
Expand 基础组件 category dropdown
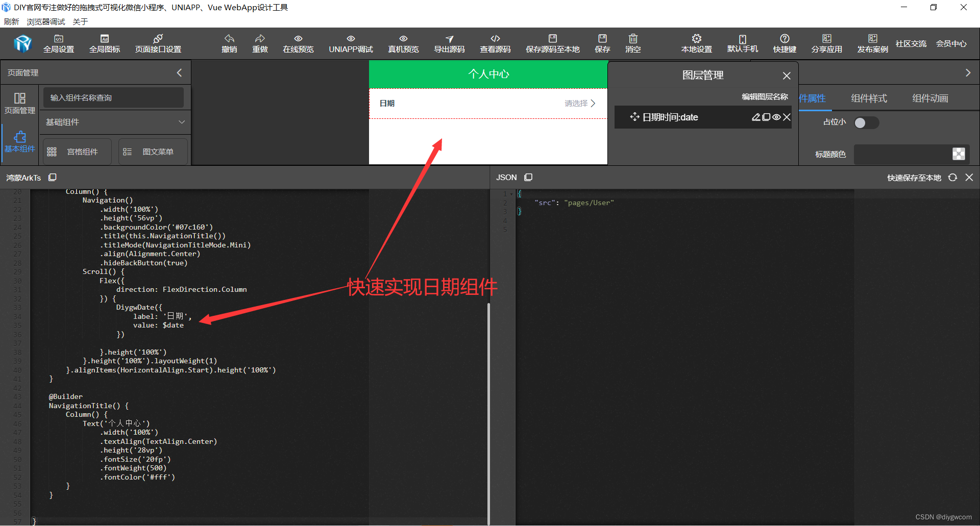tap(182, 122)
